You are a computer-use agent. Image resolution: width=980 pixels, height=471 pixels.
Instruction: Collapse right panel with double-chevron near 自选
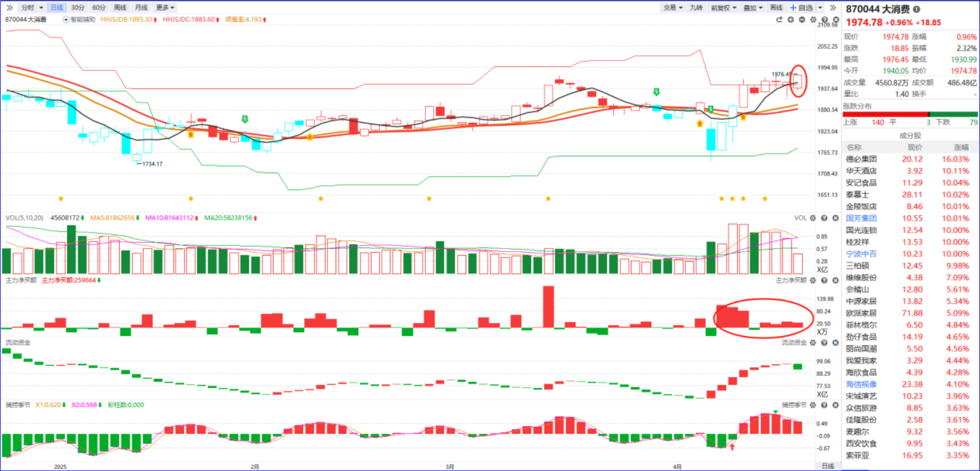coord(832,8)
